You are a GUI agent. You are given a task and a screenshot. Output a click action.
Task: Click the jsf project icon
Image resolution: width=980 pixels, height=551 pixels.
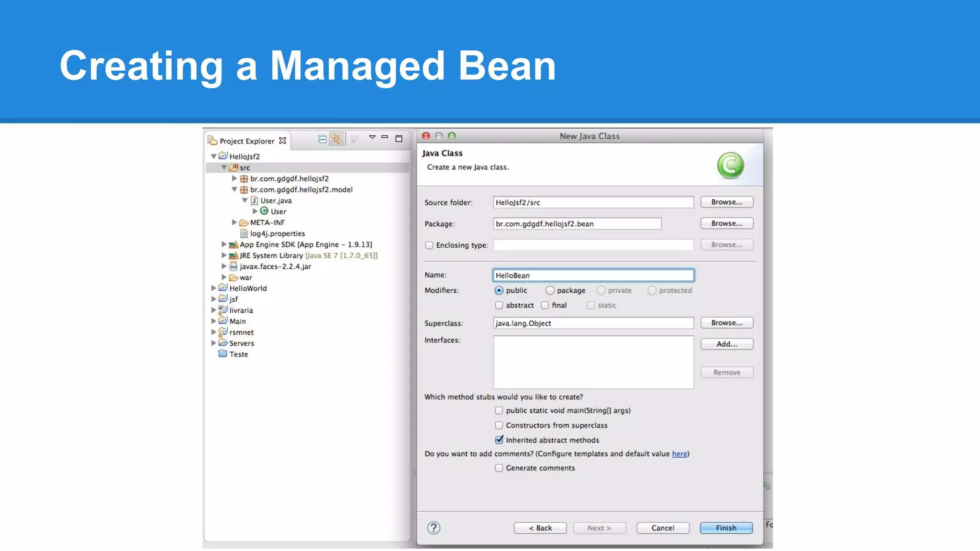coord(223,299)
